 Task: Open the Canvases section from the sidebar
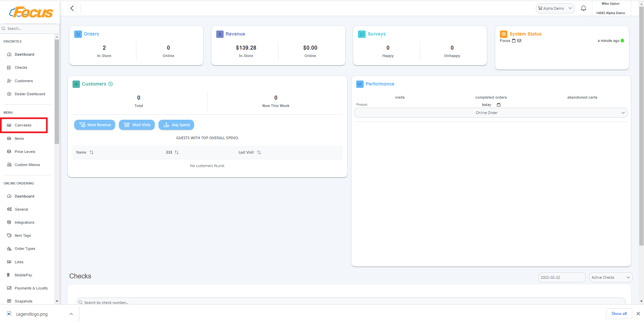(x=23, y=125)
